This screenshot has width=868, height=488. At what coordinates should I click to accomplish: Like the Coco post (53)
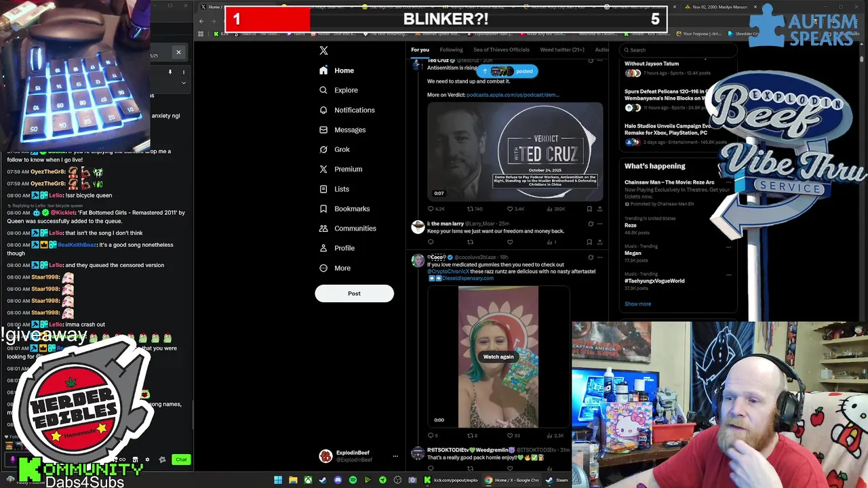tap(515, 435)
